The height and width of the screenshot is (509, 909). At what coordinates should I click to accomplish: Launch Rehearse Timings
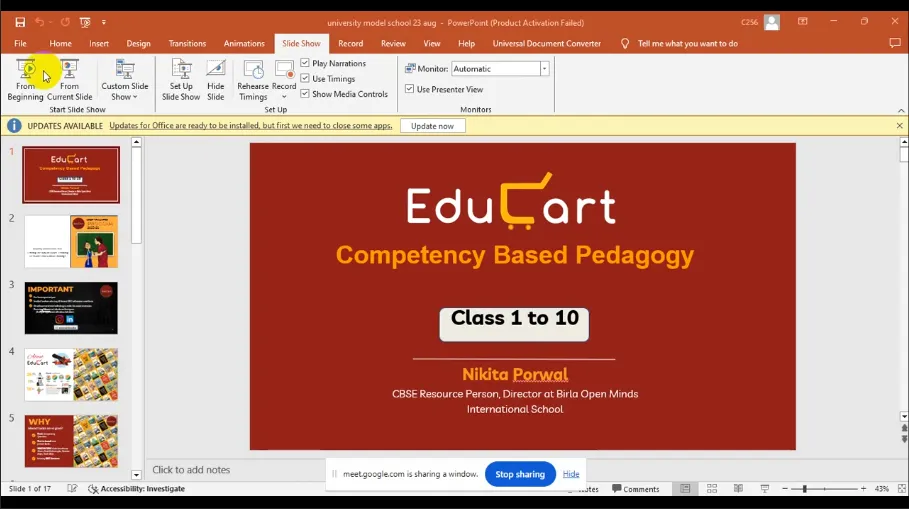[x=253, y=80]
